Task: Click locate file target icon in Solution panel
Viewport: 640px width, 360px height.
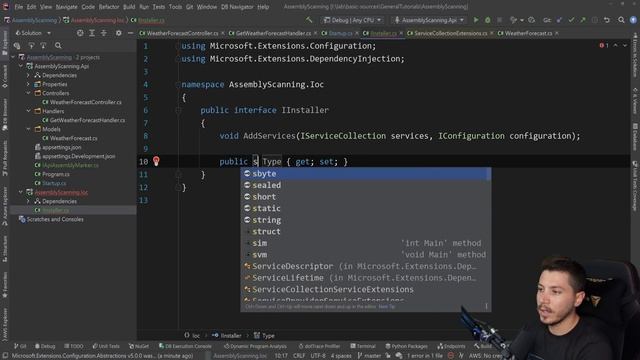Action: click(x=80, y=33)
